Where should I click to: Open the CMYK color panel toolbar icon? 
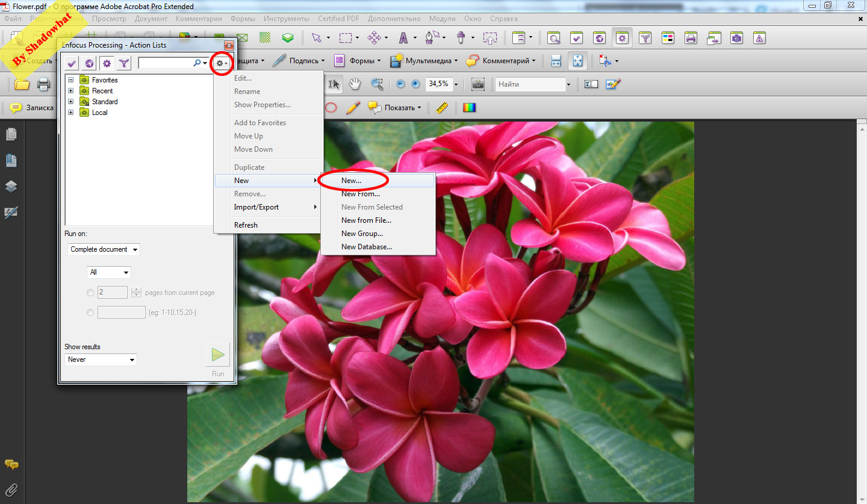tap(668, 38)
